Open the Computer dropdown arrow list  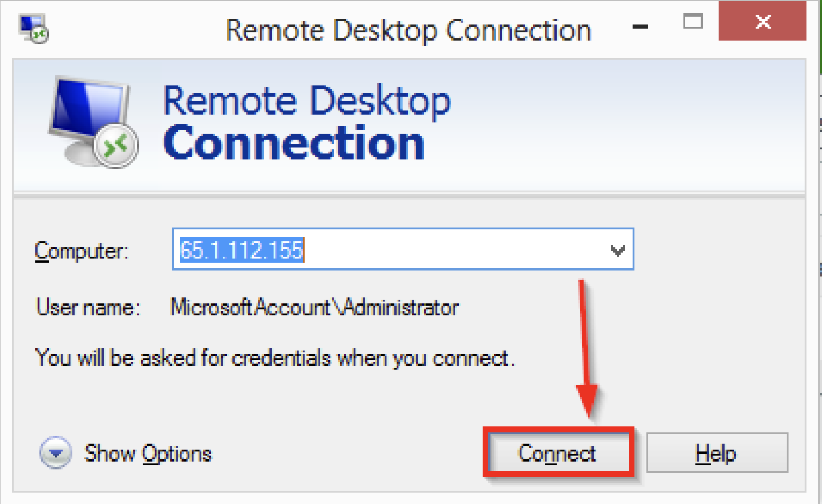tap(617, 250)
